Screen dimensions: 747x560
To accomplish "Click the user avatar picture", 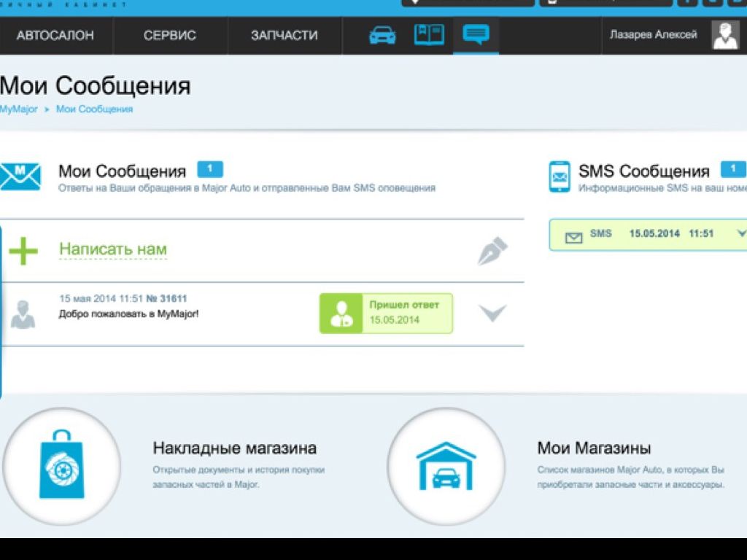I will (x=725, y=35).
